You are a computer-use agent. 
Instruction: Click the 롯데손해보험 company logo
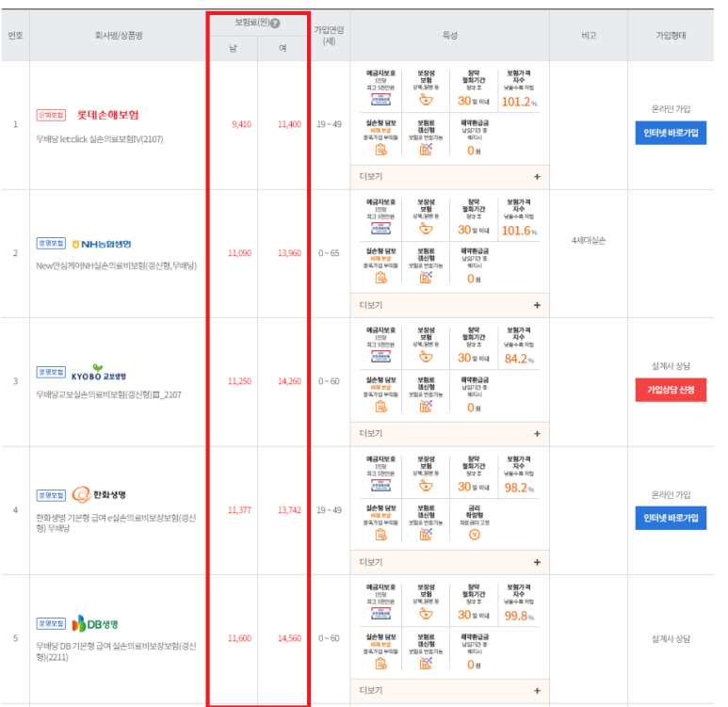(107, 115)
